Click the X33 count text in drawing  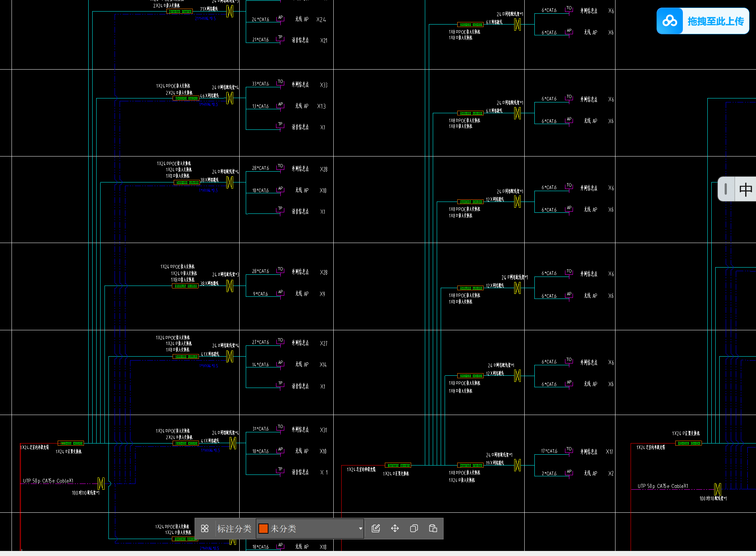coord(324,85)
